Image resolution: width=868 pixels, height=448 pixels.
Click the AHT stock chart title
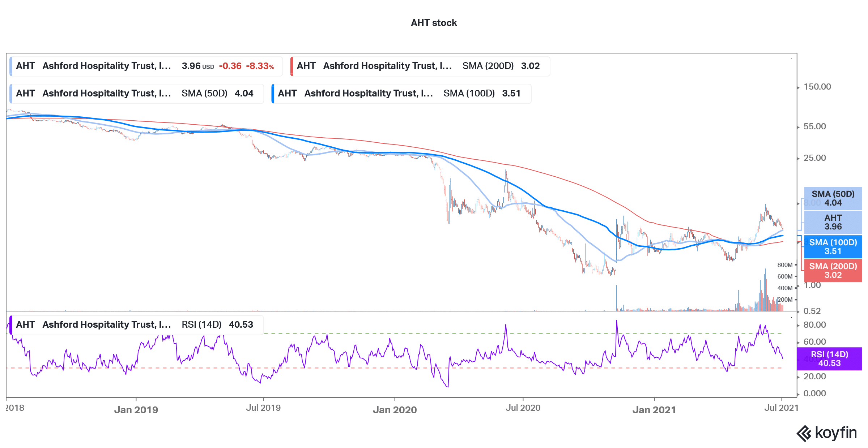point(434,23)
